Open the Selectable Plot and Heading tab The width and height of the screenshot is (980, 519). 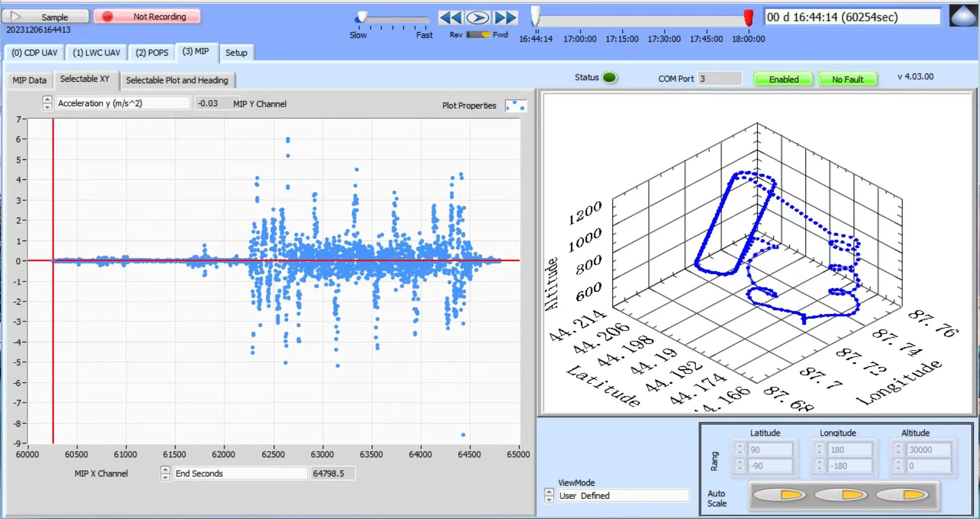pyautogui.click(x=177, y=80)
